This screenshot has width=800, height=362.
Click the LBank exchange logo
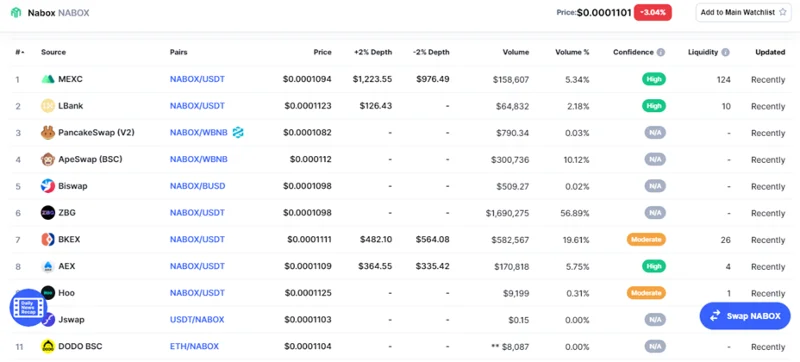48,106
